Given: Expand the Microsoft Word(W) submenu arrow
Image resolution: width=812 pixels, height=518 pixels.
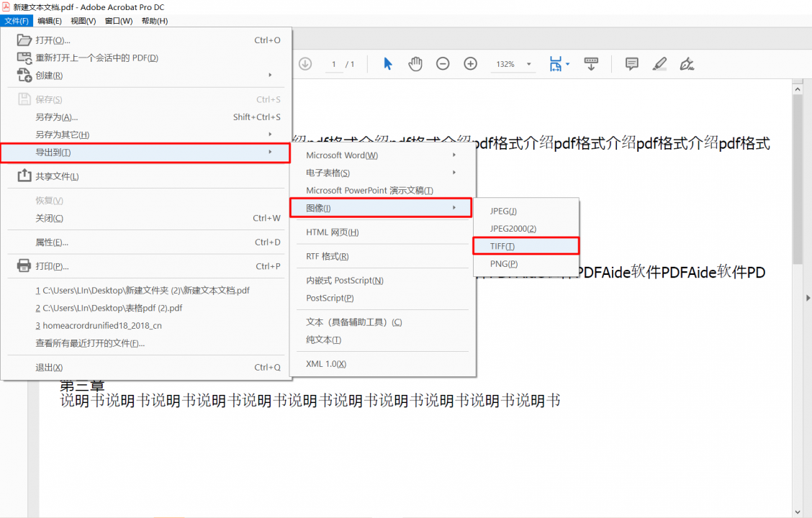Looking at the screenshot, I should point(454,155).
